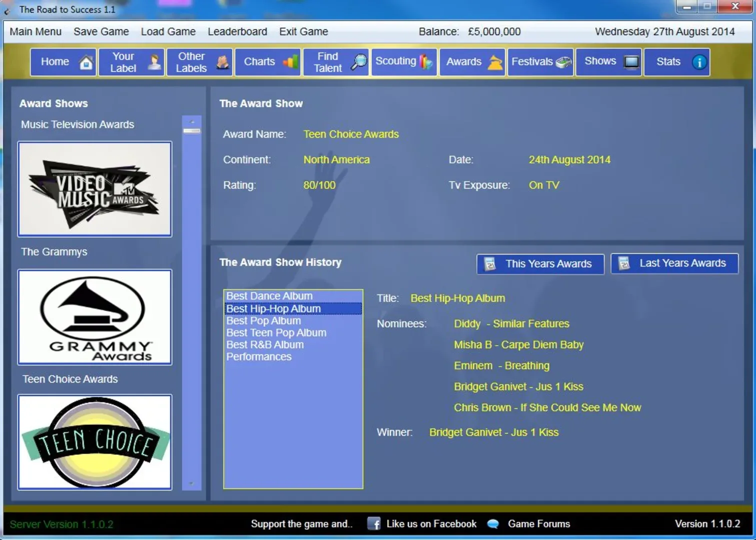Click the Facebook logo icon
Viewport: 756px width, 540px height.
click(x=374, y=523)
